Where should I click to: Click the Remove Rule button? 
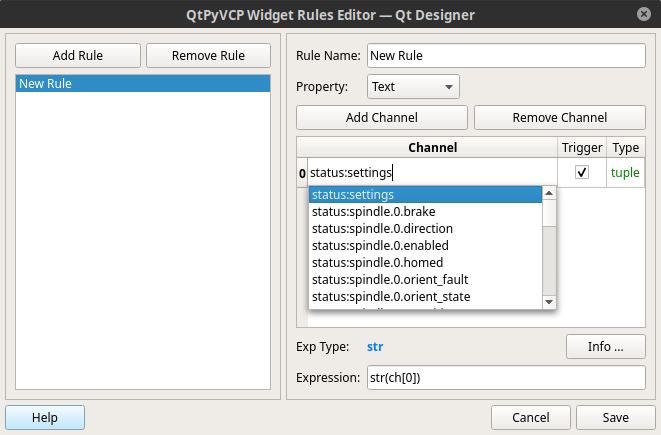[x=208, y=55]
